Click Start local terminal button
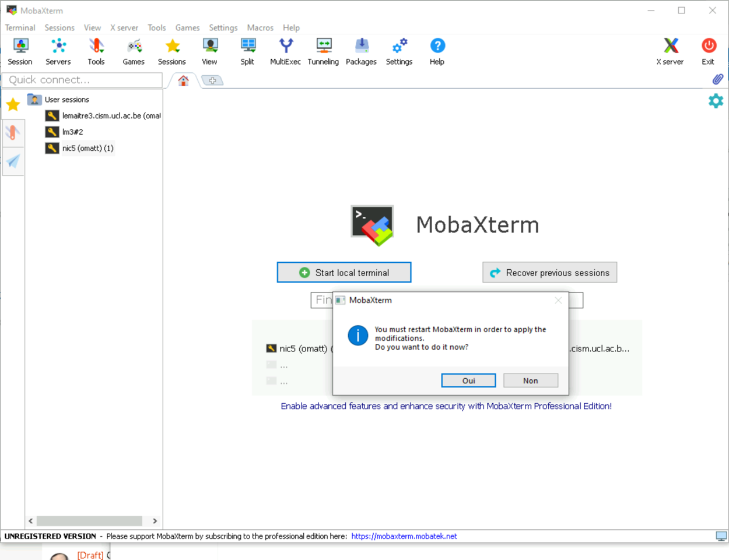The width and height of the screenshot is (729, 560). [344, 273]
